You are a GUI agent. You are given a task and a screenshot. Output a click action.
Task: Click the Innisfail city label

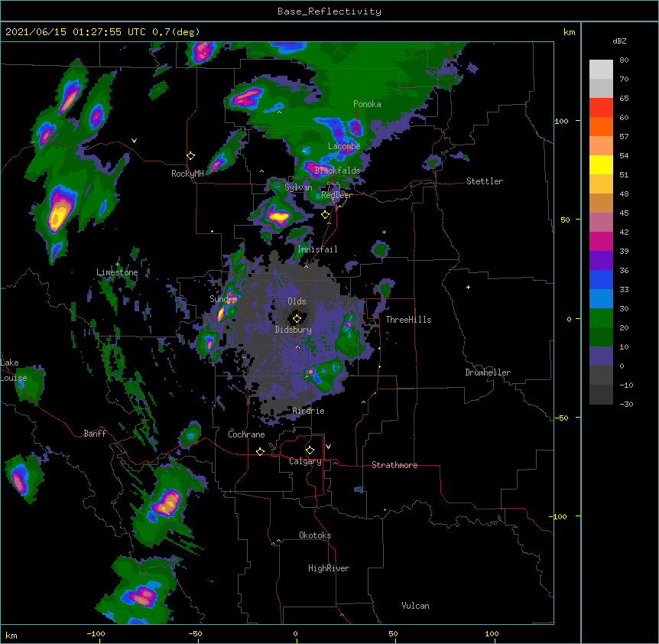coord(317,249)
